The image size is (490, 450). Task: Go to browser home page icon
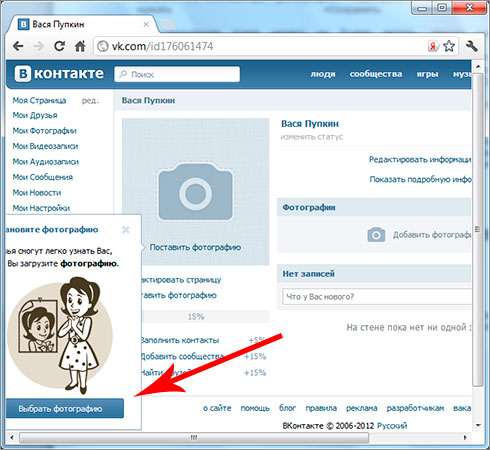tap(80, 46)
